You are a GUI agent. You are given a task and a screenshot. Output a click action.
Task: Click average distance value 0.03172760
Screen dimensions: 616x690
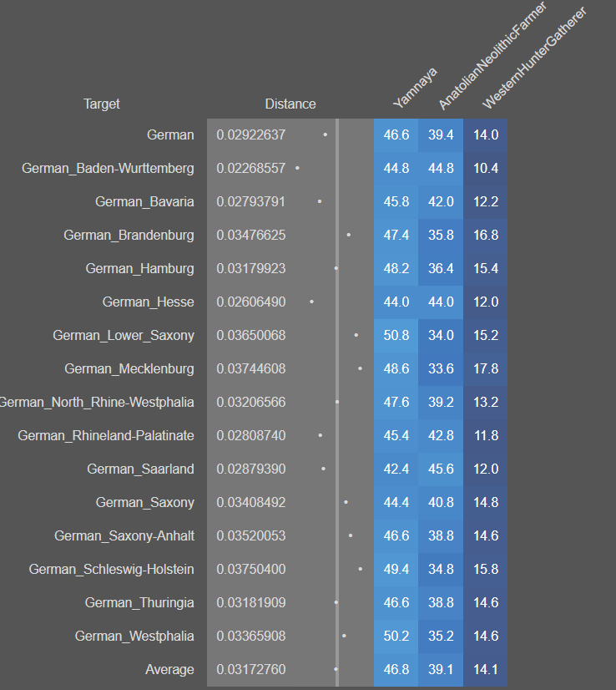pos(251,670)
